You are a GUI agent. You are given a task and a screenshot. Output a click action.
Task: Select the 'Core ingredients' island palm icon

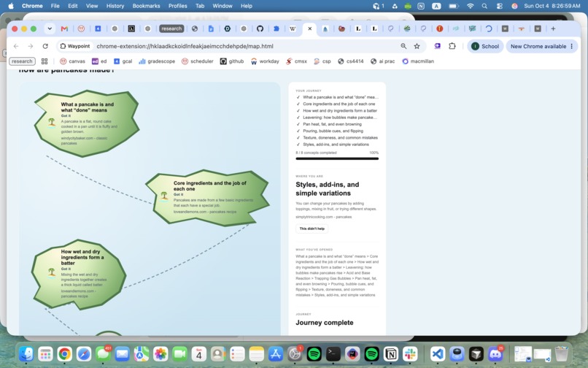coord(164,196)
